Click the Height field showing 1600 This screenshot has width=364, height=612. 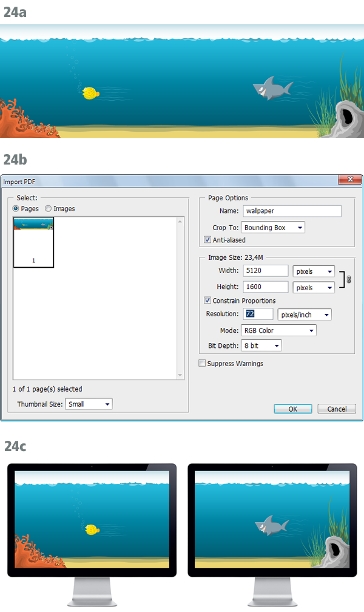(x=265, y=287)
